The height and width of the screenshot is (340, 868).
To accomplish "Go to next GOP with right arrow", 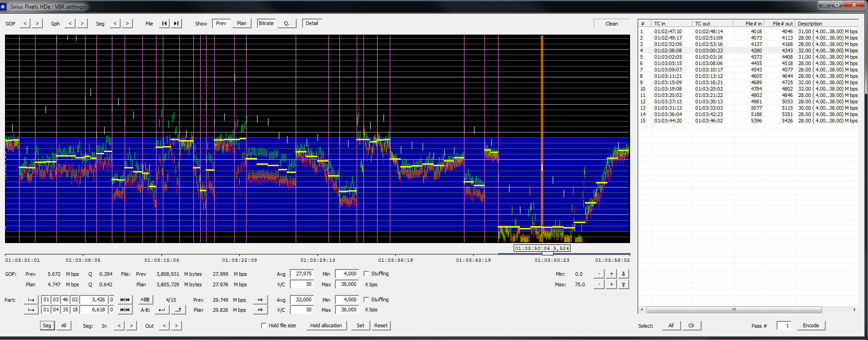I will pyautogui.click(x=37, y=23).
